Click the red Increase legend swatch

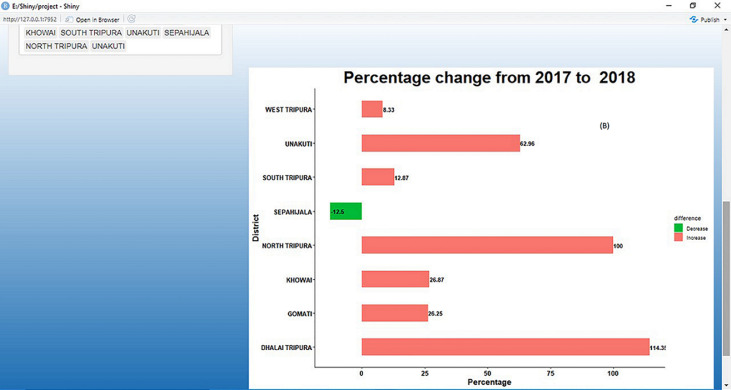[x=678, y=238]
